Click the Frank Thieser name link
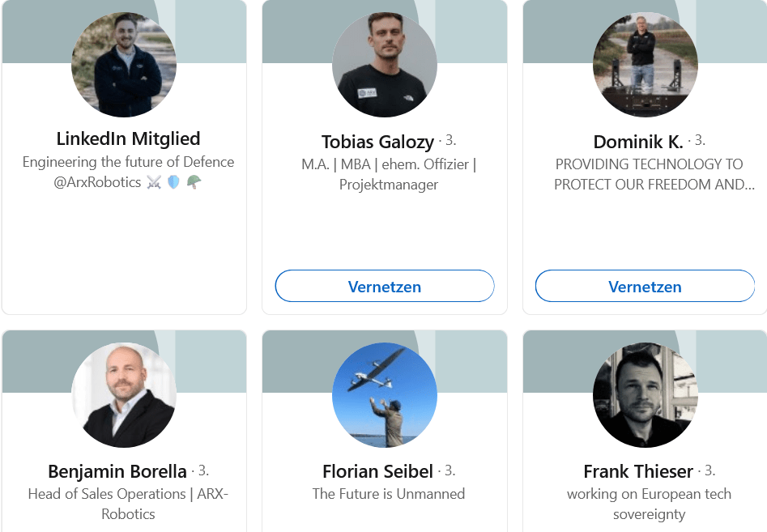This screenshot has height=532, width=767. point(638,471)
